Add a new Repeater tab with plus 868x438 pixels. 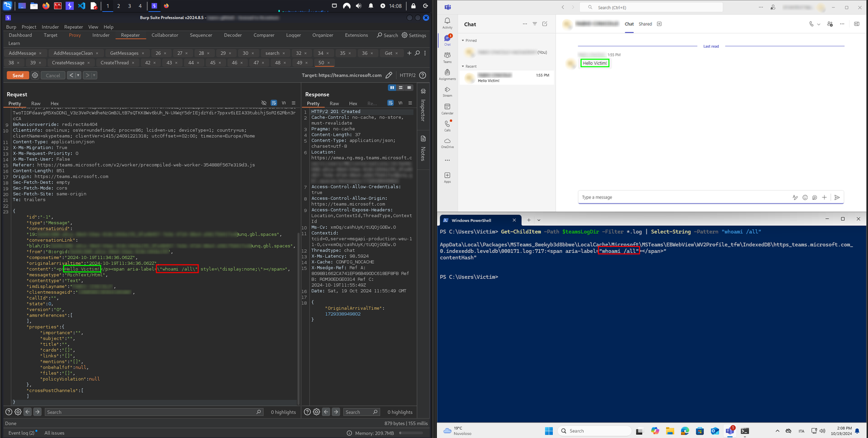(410, 53)
